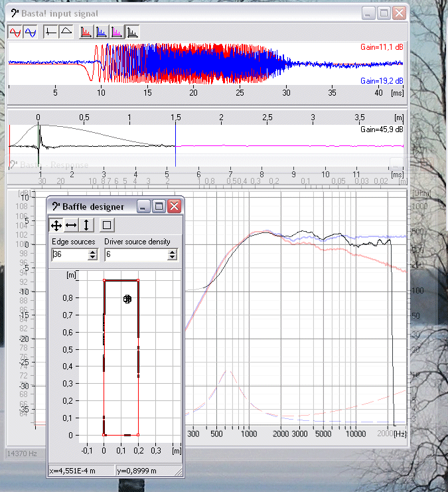
Task: Close the Baffle designer window
Action: tap(174, 206)
